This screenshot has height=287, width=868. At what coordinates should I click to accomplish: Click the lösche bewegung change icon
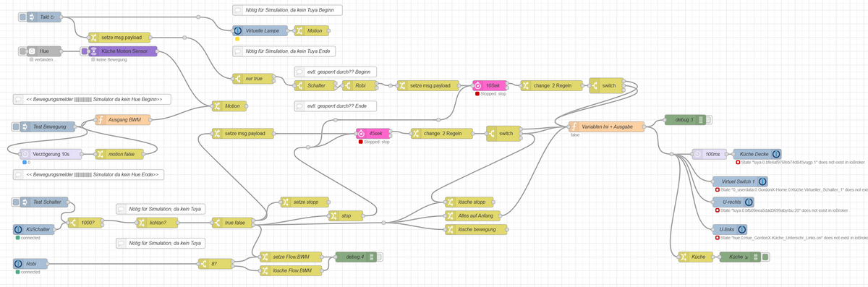[x=450, y=229]
